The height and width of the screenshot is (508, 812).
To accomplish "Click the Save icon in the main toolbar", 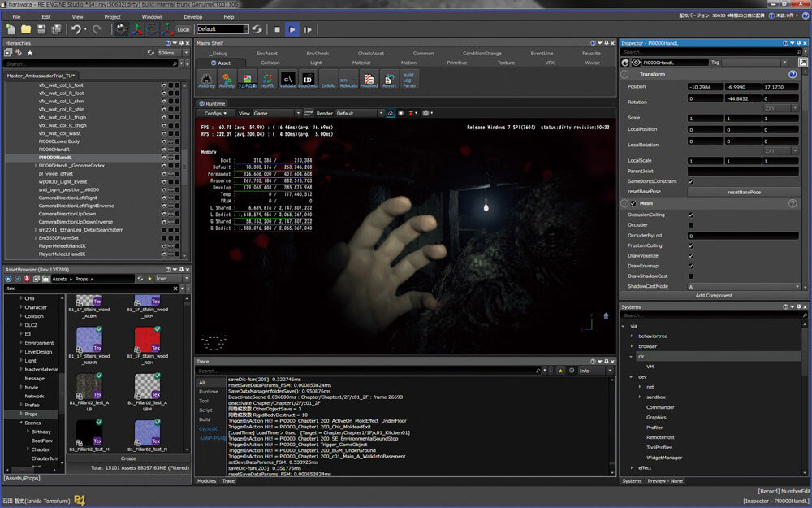I will point(41,29).
